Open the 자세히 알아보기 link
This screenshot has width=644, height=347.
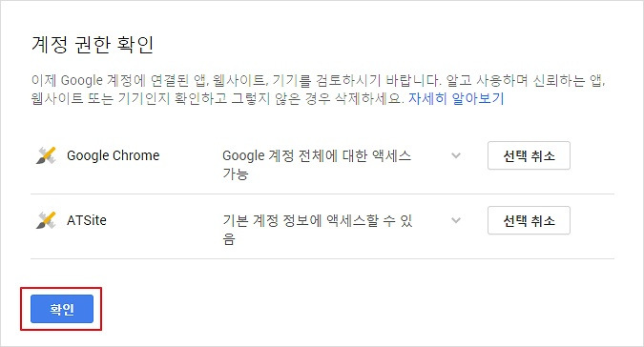(456, 98)
